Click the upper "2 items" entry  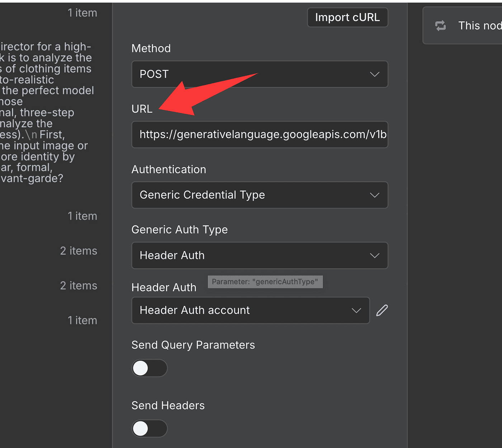point(79,251)
